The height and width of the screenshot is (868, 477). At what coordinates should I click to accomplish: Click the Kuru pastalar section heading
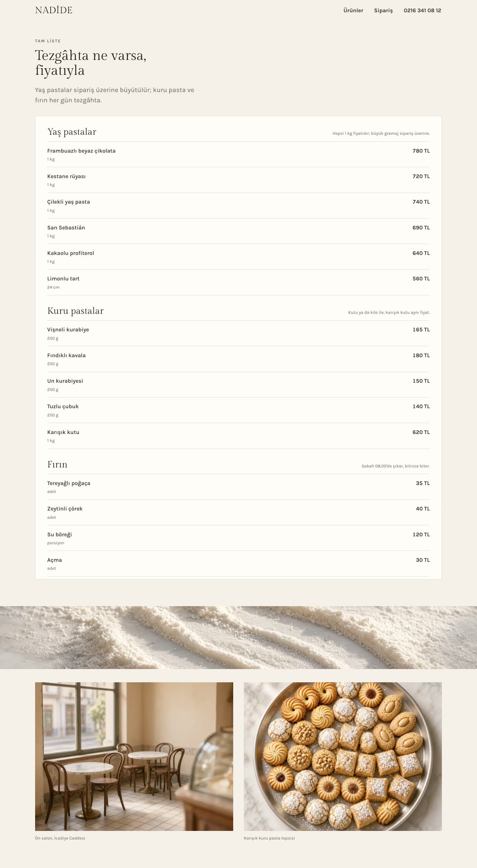point(76,311)
